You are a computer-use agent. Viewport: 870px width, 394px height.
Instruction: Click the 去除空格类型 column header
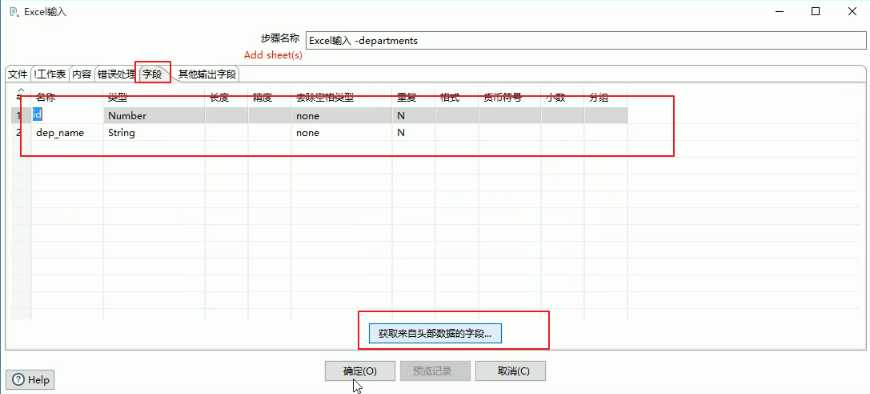click(x=341, y=98)
